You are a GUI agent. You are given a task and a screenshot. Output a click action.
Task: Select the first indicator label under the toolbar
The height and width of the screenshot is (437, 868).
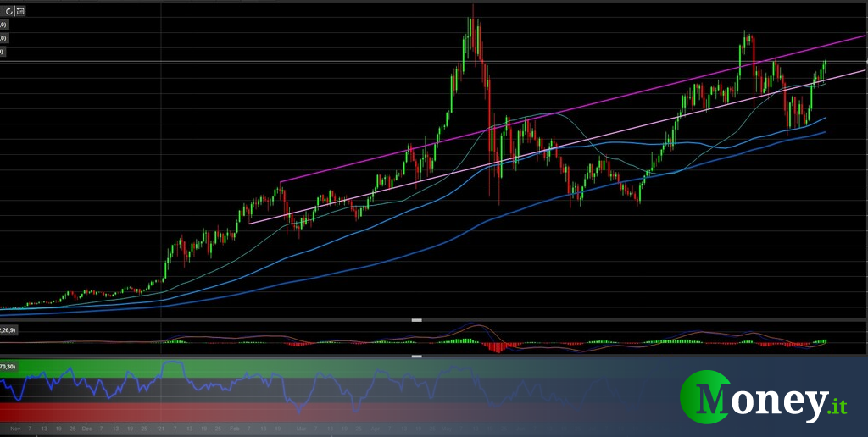point(3,25)
